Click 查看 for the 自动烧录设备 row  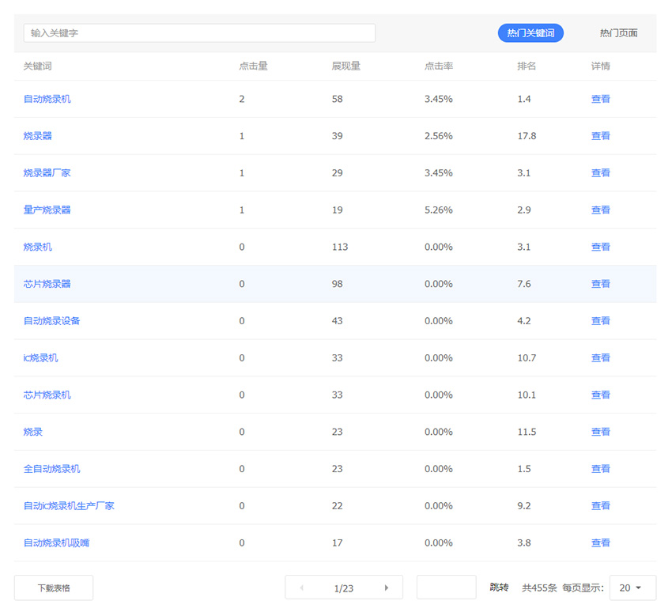coord(600,320)
